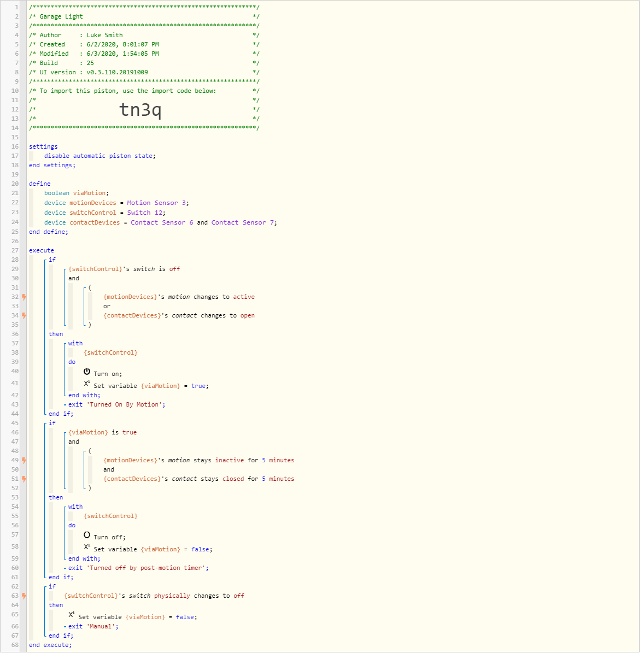The height and width of the screenshot is (653, 644).
Task: Click the 'or' operator on line 33
Action: [107, 307]
